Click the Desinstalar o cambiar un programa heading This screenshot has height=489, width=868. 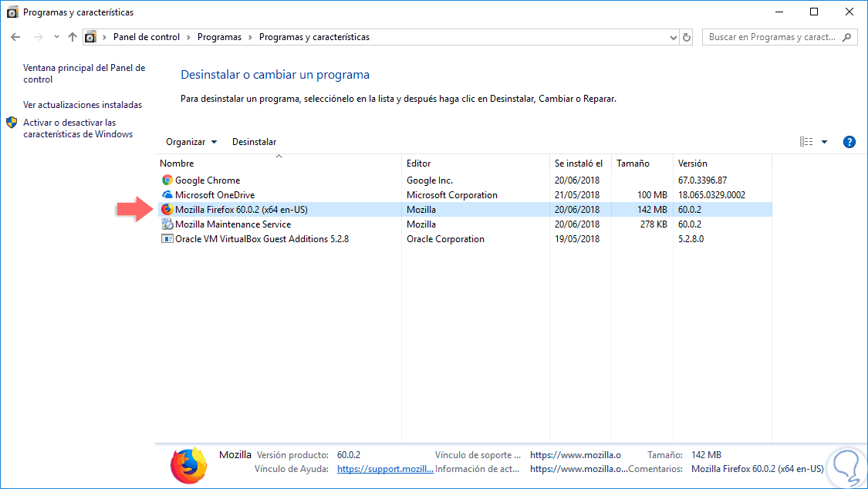coord(275,75)
